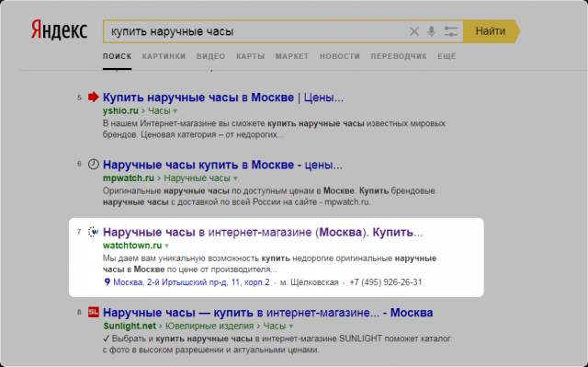Activate voice search microphone icon

coord(432,31)
